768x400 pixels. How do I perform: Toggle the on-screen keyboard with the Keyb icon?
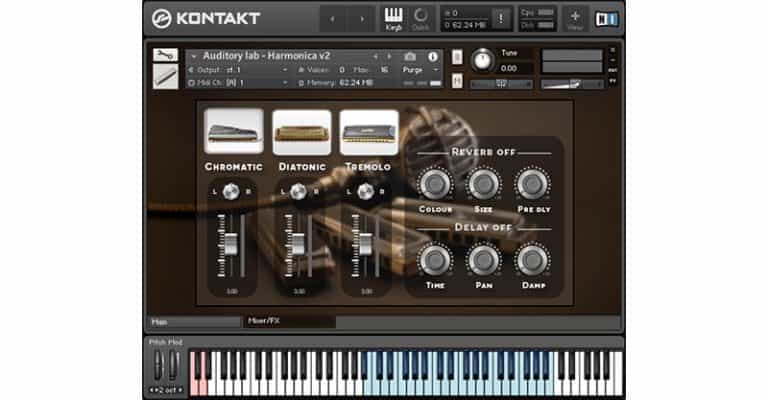pos(393,19)
